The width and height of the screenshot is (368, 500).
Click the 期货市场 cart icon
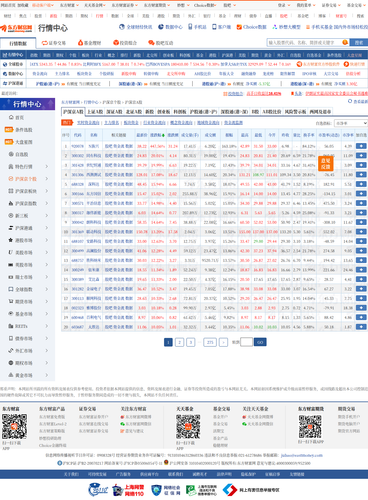coord(11,301)
